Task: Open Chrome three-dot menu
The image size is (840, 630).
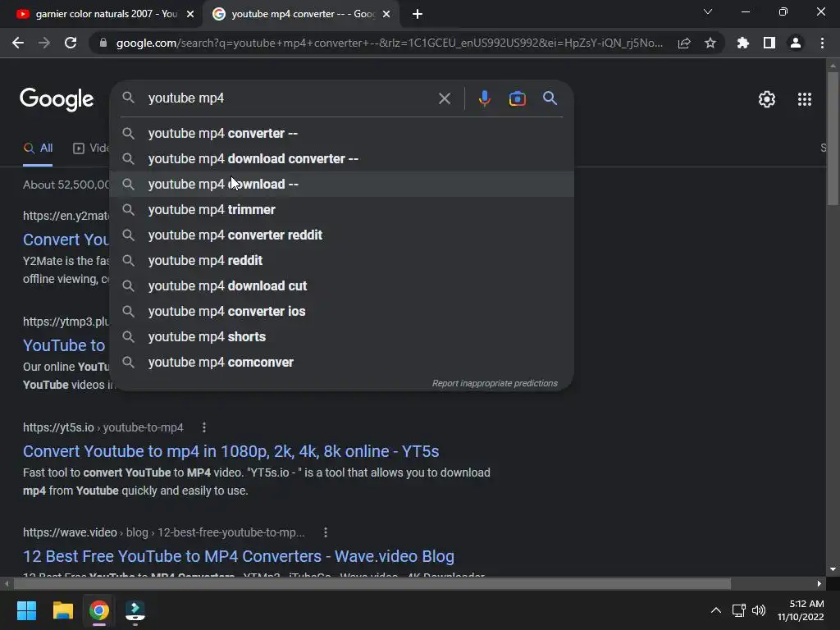Action: (822, 43)
